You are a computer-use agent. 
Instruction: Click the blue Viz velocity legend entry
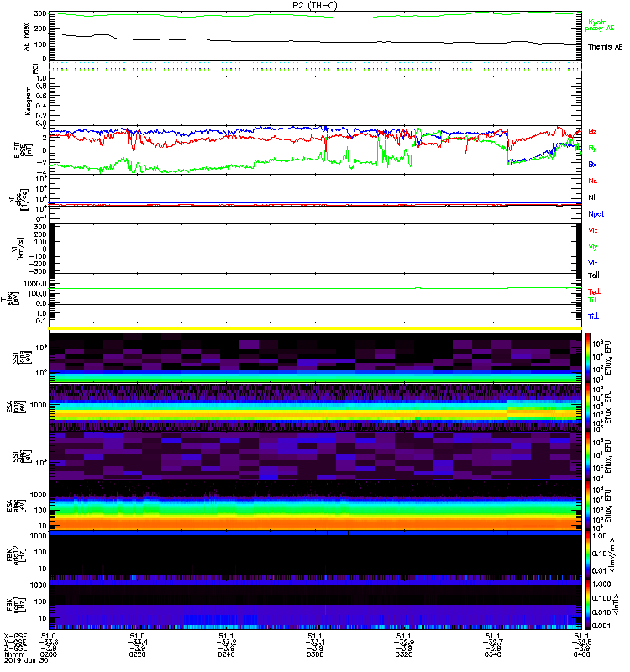[592, 263]
